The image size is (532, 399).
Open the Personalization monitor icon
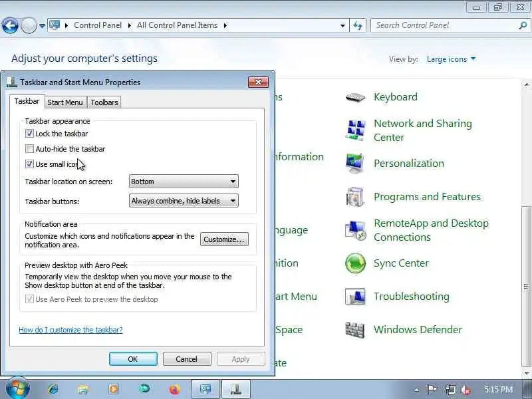tap(355, 163)
